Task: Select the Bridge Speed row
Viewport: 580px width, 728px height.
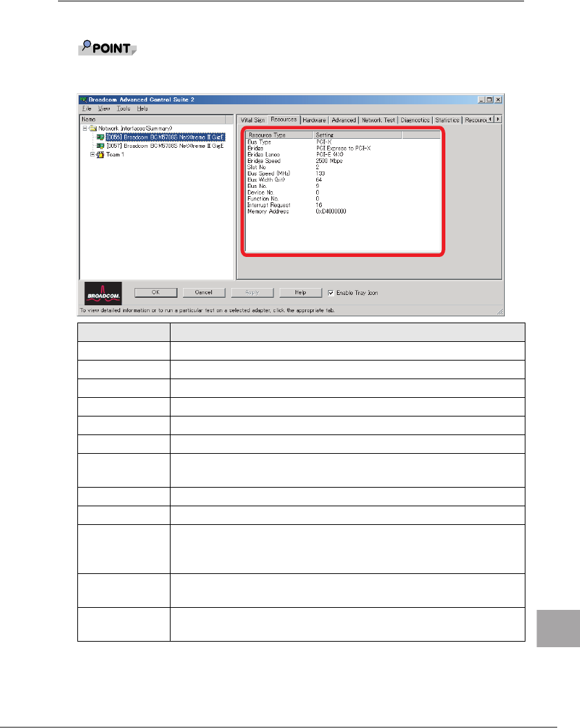Action: pyautogui.click(x=343, y=161)
